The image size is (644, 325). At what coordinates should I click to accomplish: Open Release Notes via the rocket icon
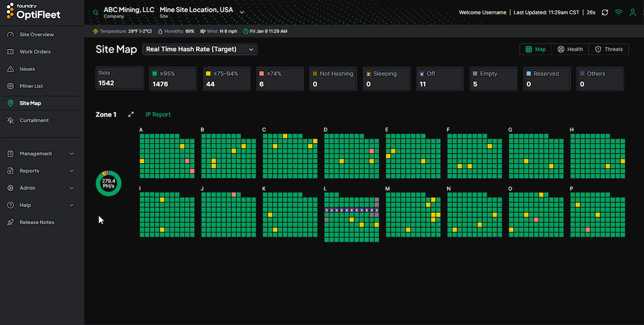tap(11, 222)
